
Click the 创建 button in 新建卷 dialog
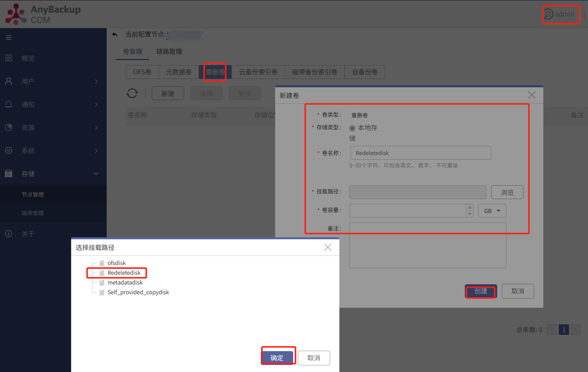[481, 291]
